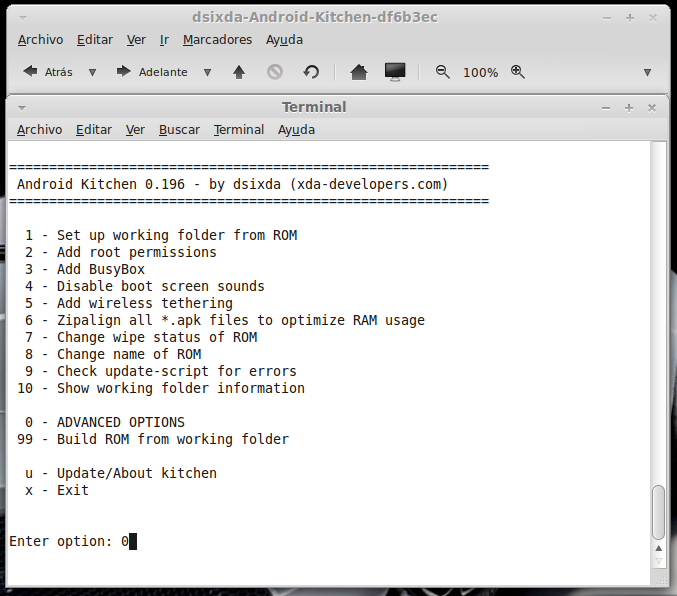Open the file manager Editar menu

click(x=95, y=40)
